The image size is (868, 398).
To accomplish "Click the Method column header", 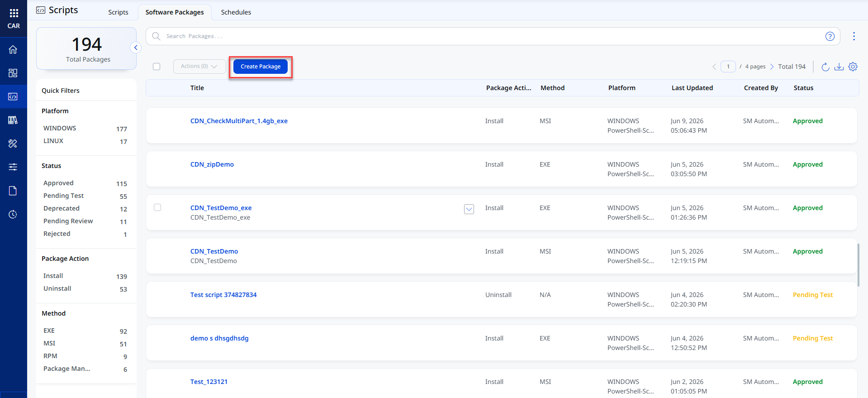I will coord(552,88).
